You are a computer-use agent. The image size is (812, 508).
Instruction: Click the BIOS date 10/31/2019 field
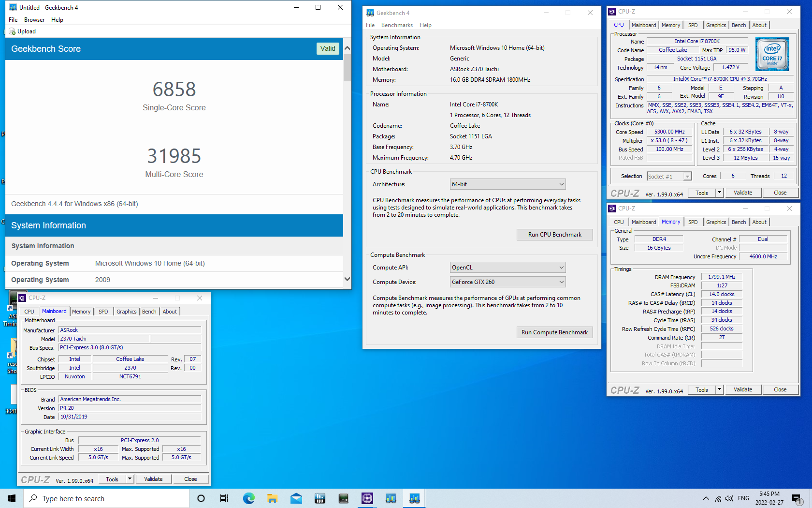(x=130, y=417)
